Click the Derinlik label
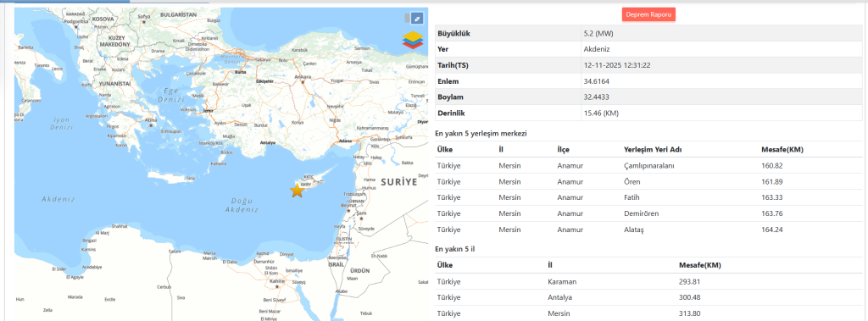The width and height of the screenshot is (868, 321). [x=452, y=113]
